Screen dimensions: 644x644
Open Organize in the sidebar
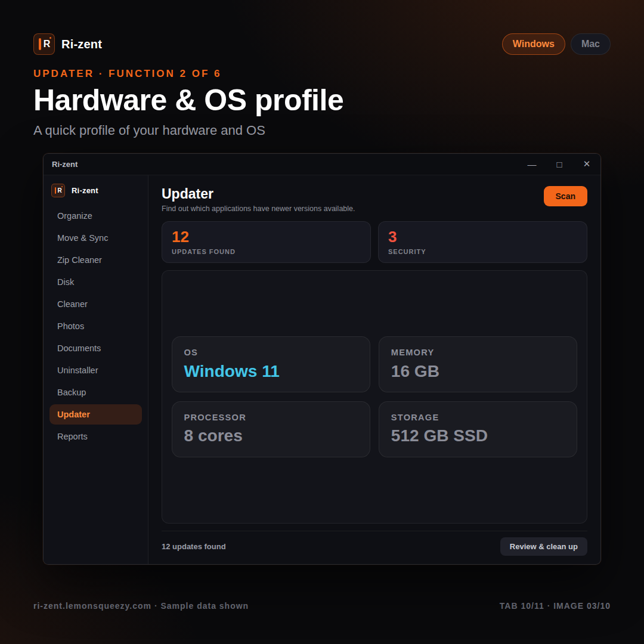coord(95,216)
